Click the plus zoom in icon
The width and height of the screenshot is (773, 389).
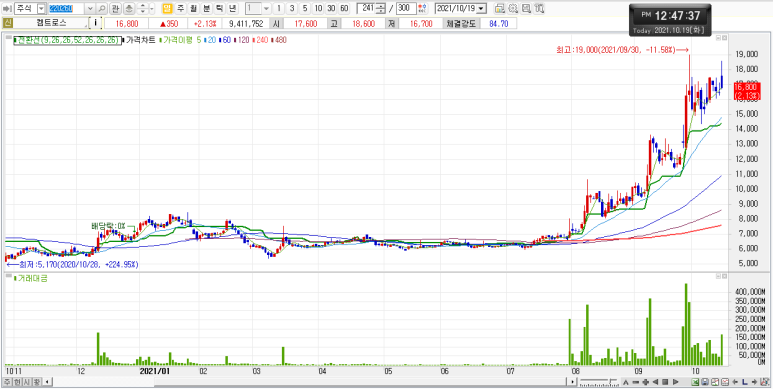646,382
